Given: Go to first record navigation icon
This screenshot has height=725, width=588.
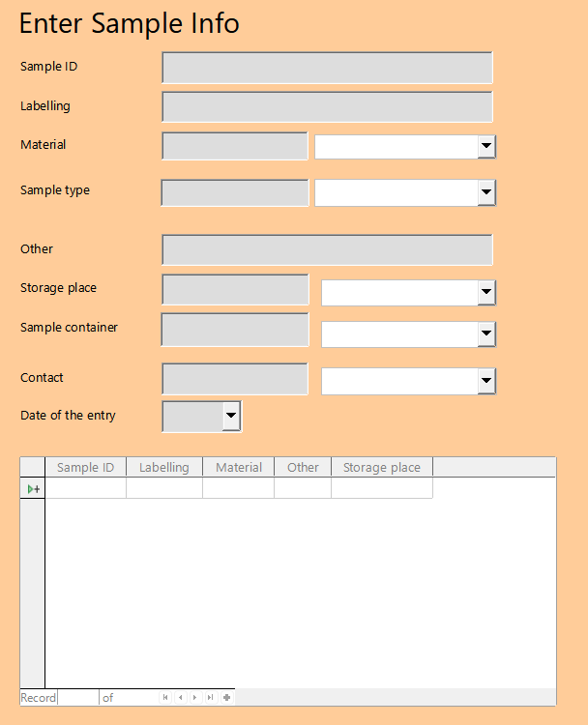Looking at the screenshot, I should (165, 697).
